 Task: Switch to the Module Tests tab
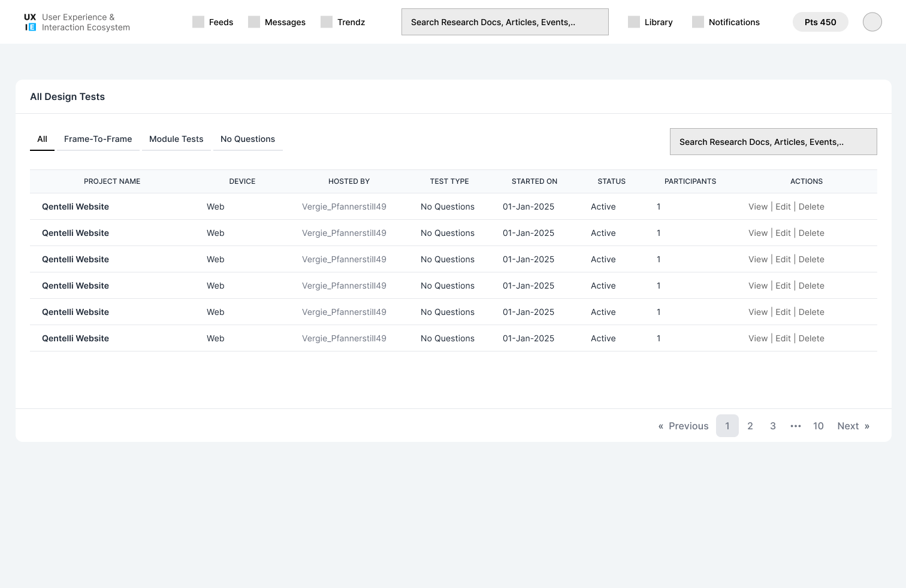176,139
